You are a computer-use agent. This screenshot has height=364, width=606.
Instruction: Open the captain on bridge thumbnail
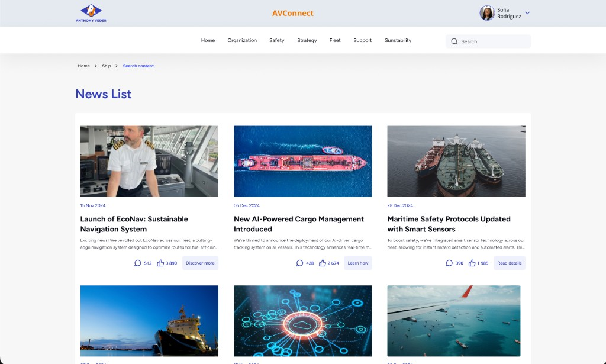(149, 161)
